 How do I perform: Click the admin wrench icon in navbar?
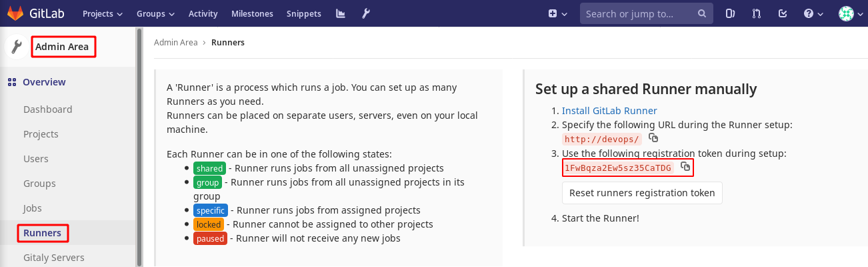tap(365, 13)
